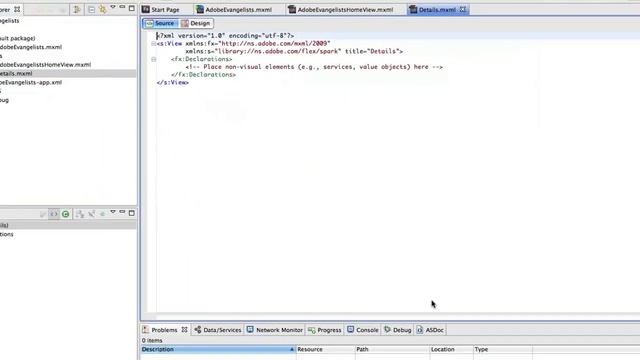Viewport: 640px width, 360px height.
Task: Switch to AdobeEvangelistsHomeView.mxml editor tab
Action: pyautogui.click(x=341, y=9)
